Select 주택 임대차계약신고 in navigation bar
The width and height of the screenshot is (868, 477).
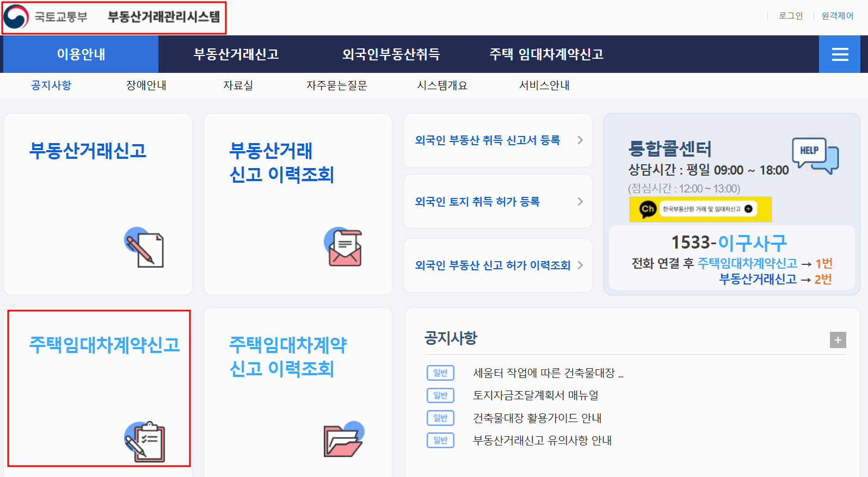tap(546, 54)
